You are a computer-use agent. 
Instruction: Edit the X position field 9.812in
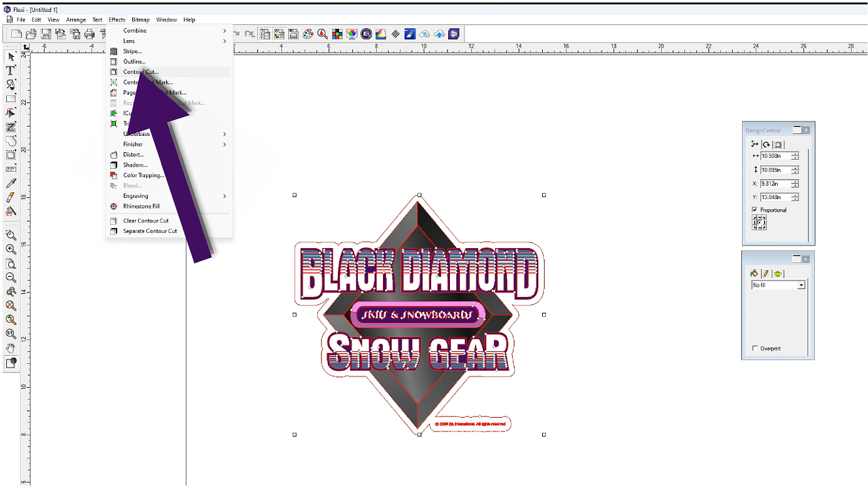(x=776, y=184)
